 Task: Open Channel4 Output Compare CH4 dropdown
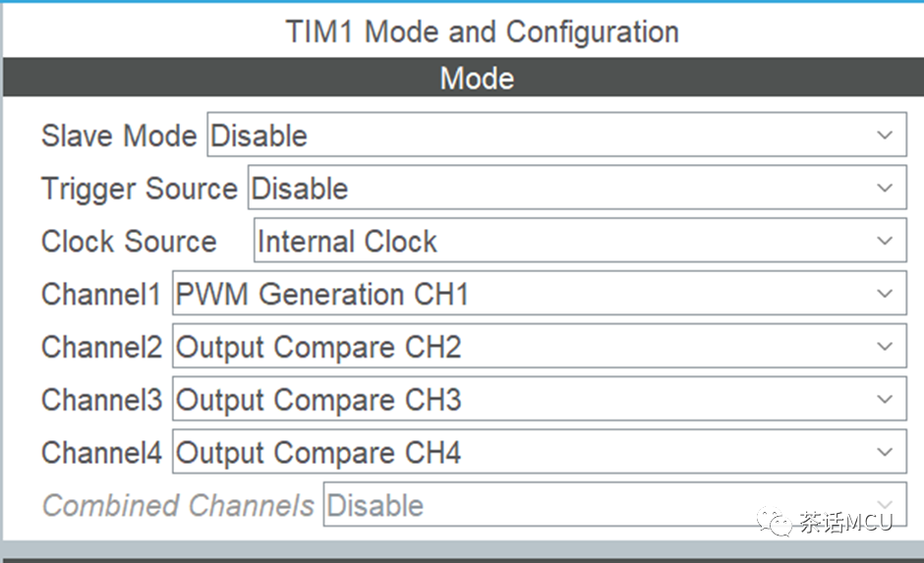[540, 451]
